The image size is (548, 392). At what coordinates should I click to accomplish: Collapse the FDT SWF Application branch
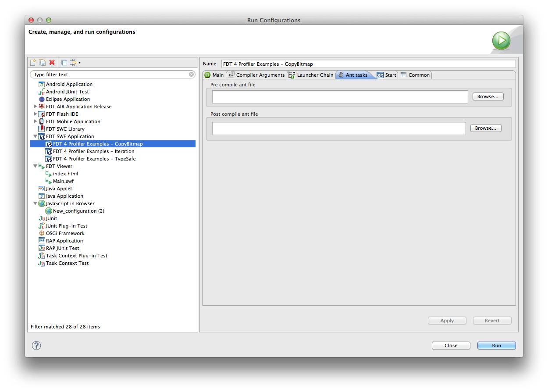pyautogui.click(x=36, y=136)
